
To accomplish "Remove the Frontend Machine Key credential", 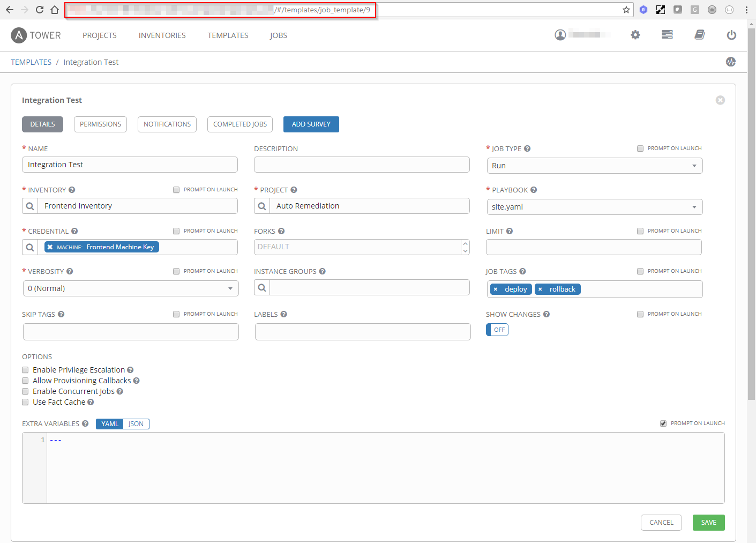I will pyautogui.click(x=50, y=247).
